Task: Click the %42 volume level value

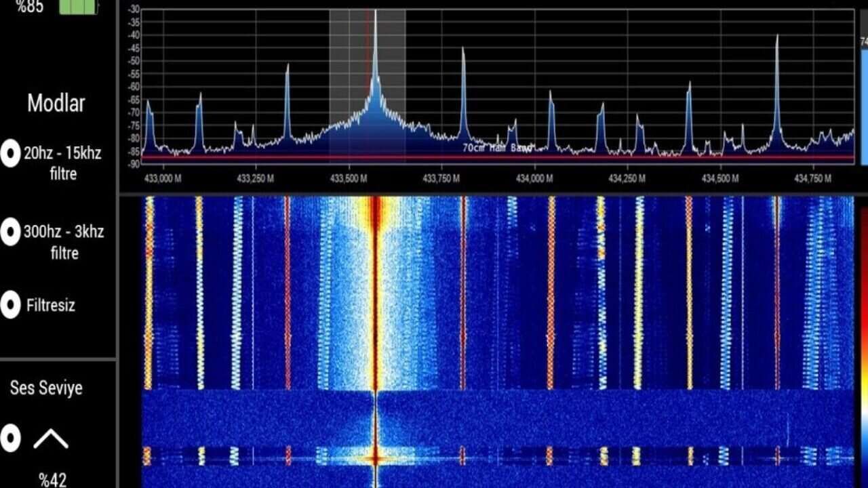Action: [x=52, y=480]
